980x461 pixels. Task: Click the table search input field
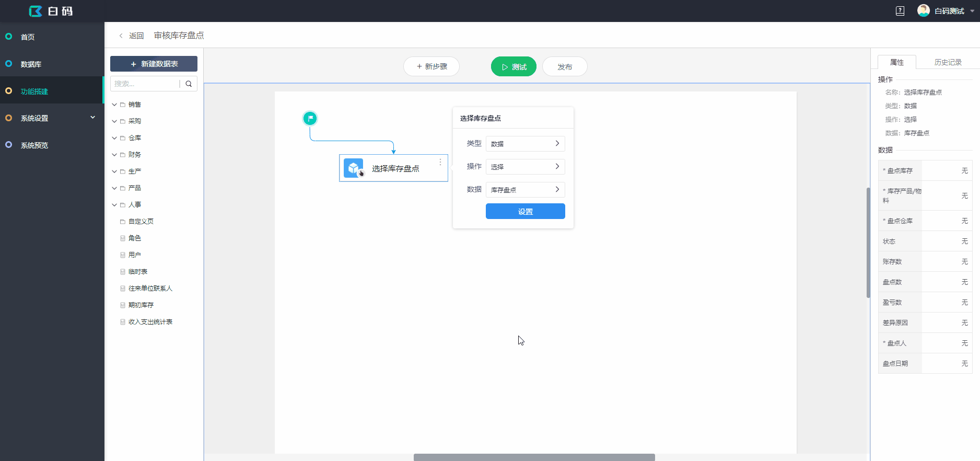click(x=145, y=84)
